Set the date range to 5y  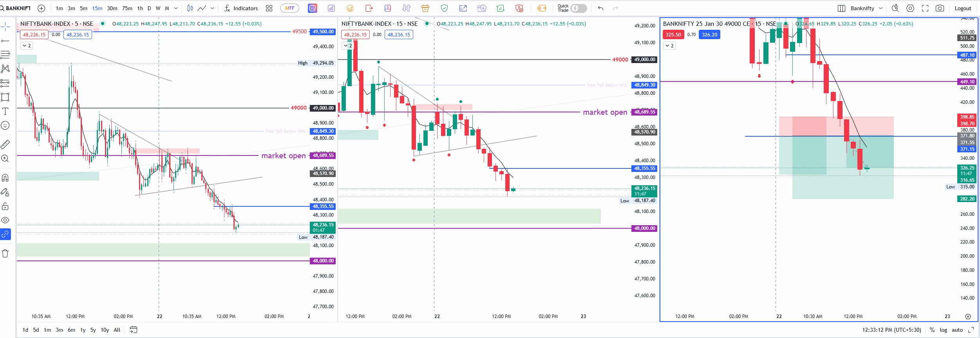(93, 330)
